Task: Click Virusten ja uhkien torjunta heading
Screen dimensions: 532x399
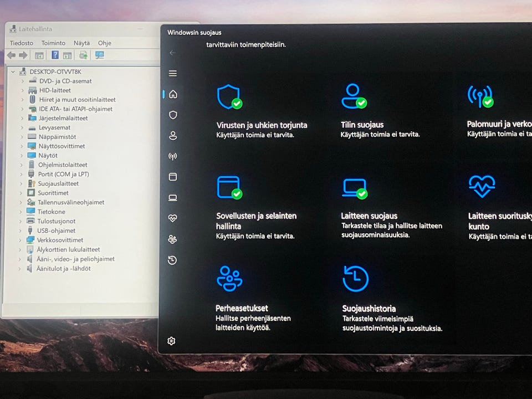Action: point(262,125)
